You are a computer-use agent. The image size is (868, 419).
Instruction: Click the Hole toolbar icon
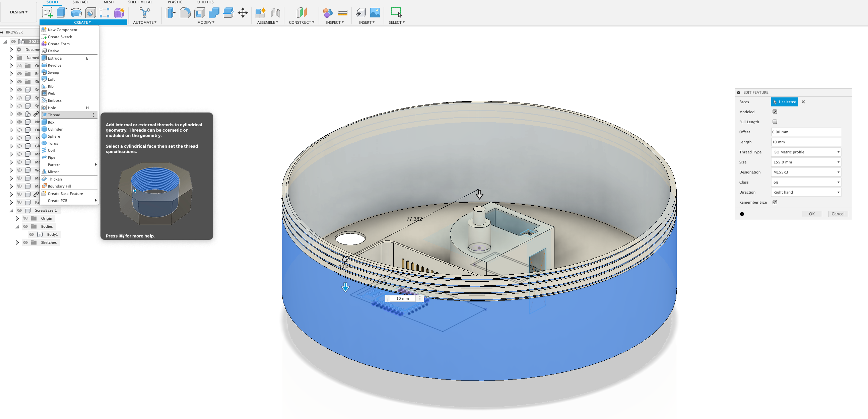click(x=90, y=13)
